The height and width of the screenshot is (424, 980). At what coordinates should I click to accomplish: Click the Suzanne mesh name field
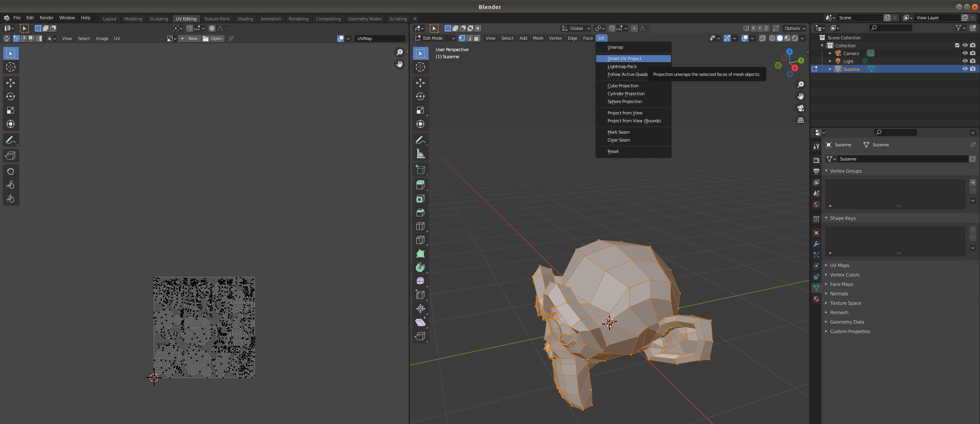(902, 159)
